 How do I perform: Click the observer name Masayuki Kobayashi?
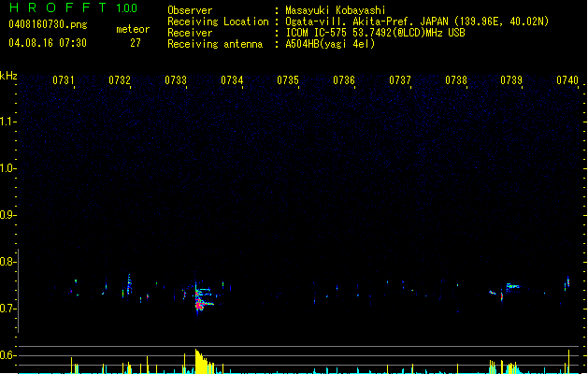tap(336, 10)
